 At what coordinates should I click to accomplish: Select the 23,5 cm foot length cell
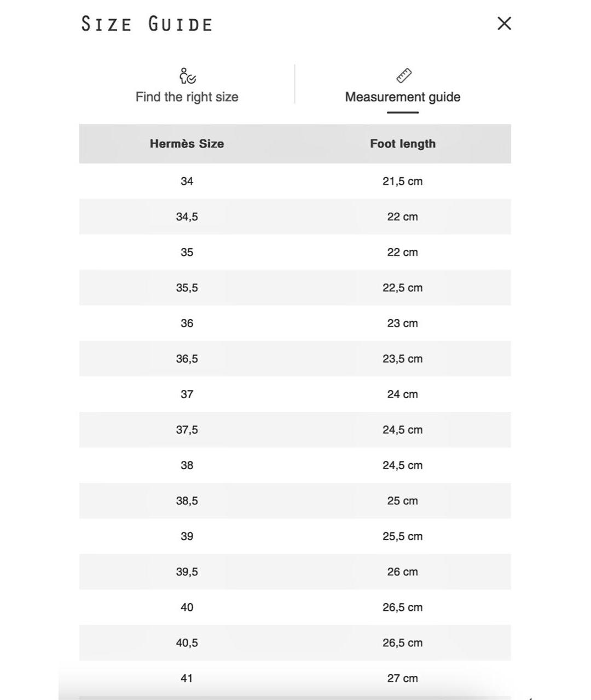point(402,359)
